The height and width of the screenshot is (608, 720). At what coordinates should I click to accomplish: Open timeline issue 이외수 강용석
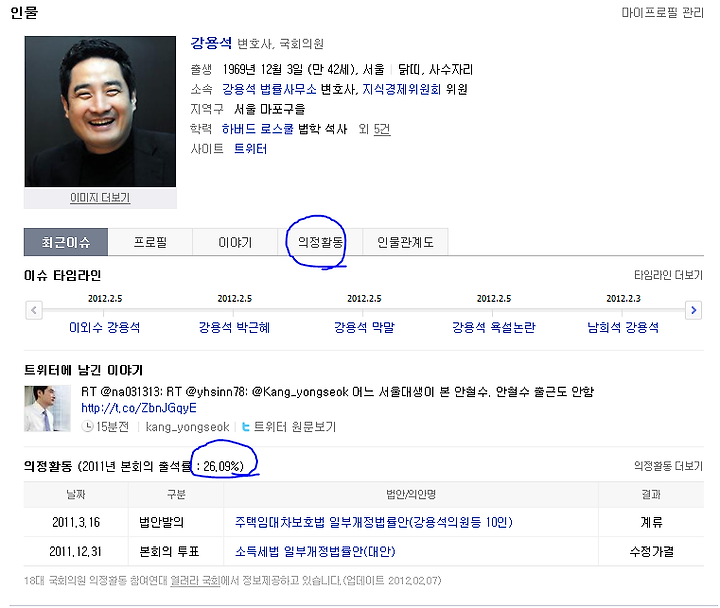coord(105,327)
